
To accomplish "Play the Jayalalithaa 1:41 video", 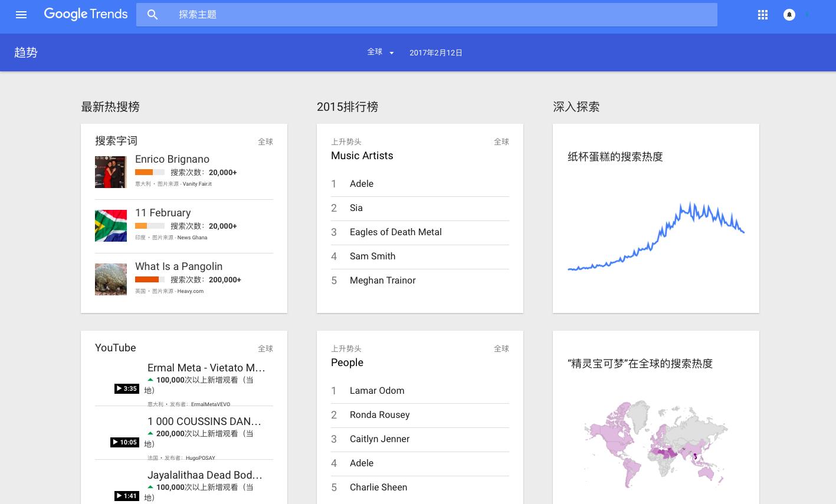I will click(126, 496).
